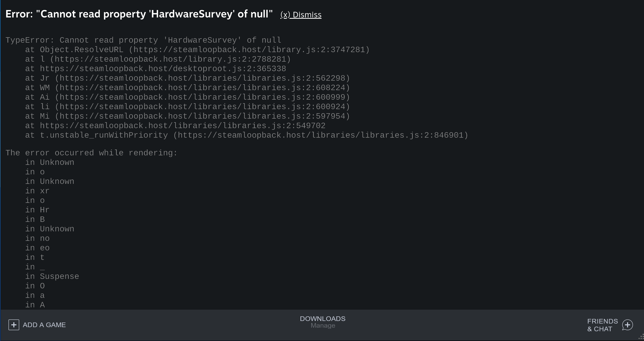Dismiss the HardwareSurvey error message
Image resolution: width=644 pixels, height=341 pixels.
307,15
